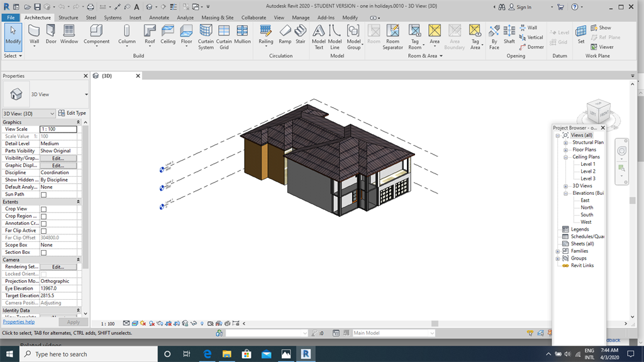Image resolution: width=644 pixels, height=362 pixels.
Task: Enable the Crop View checkbox
Action: click(43, 209)
